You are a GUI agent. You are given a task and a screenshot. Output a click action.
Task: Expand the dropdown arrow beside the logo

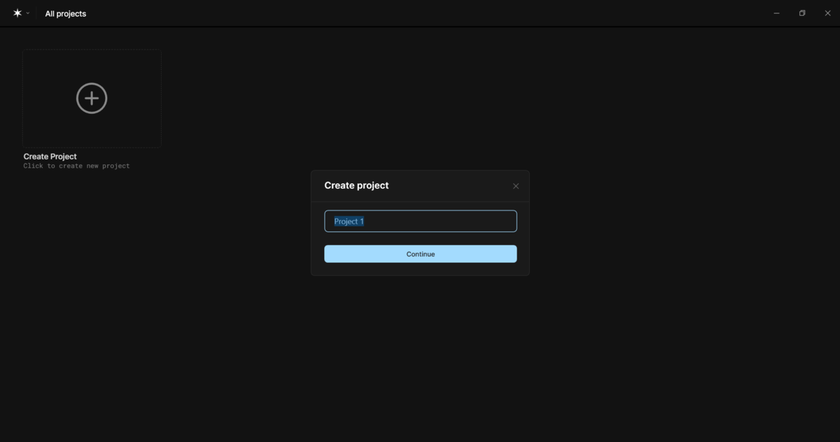pyautogui.click(x=28, y=13)
